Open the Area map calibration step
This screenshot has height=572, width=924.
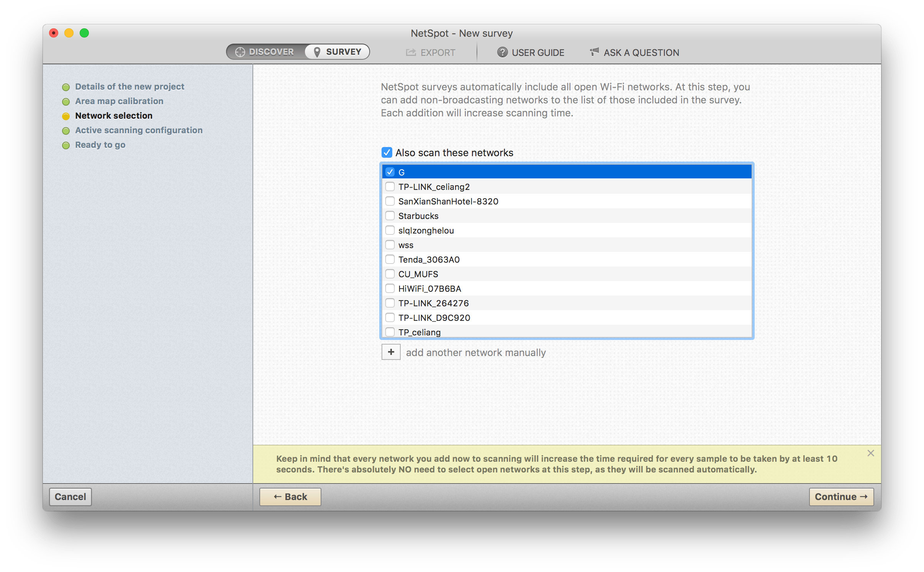[x=119, y=101]
